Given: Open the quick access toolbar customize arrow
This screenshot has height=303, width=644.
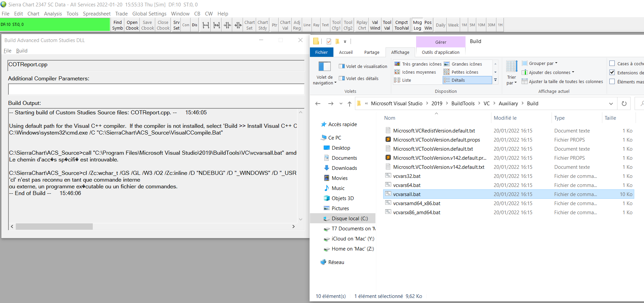Looking at the screenshot, I should click(x=345, y=42).
